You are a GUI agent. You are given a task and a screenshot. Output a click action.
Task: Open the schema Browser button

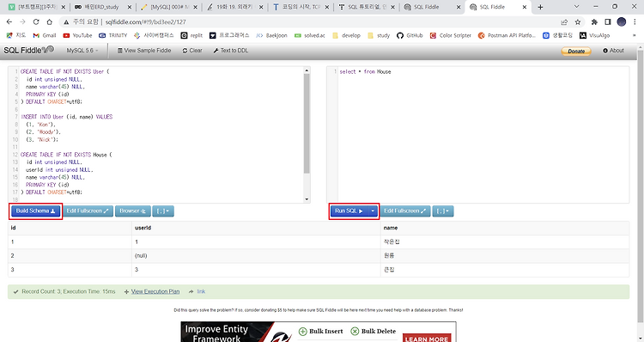click(132, 211)
